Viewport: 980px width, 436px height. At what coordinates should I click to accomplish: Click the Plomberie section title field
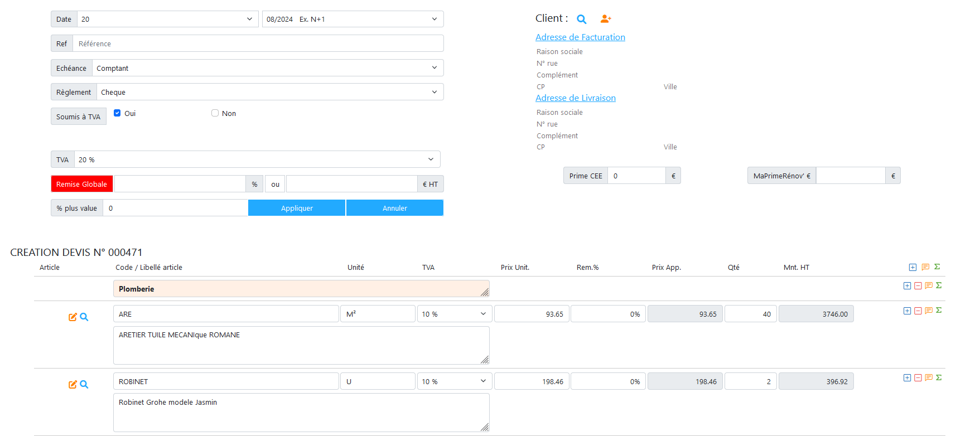tap(301, 289)
